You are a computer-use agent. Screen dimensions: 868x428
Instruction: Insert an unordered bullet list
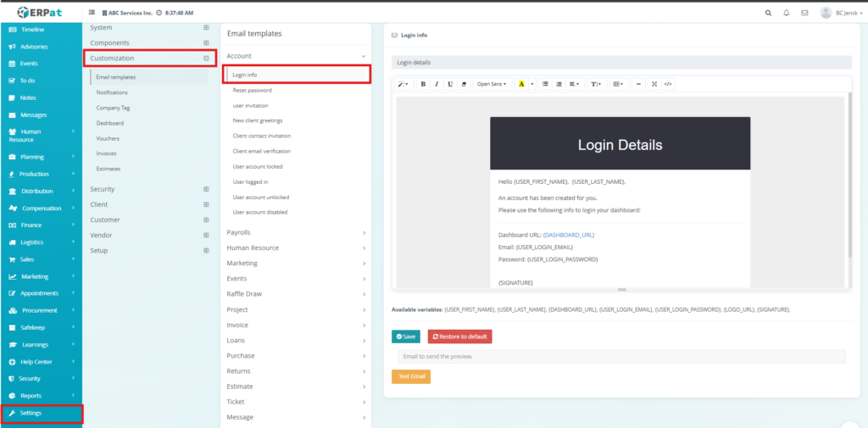(545, 84)
